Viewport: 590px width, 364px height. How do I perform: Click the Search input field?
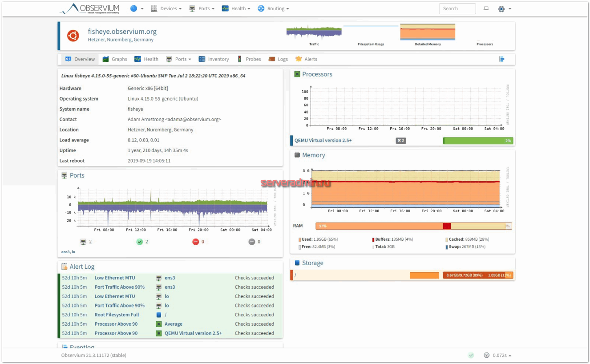[x=457, y=8]
